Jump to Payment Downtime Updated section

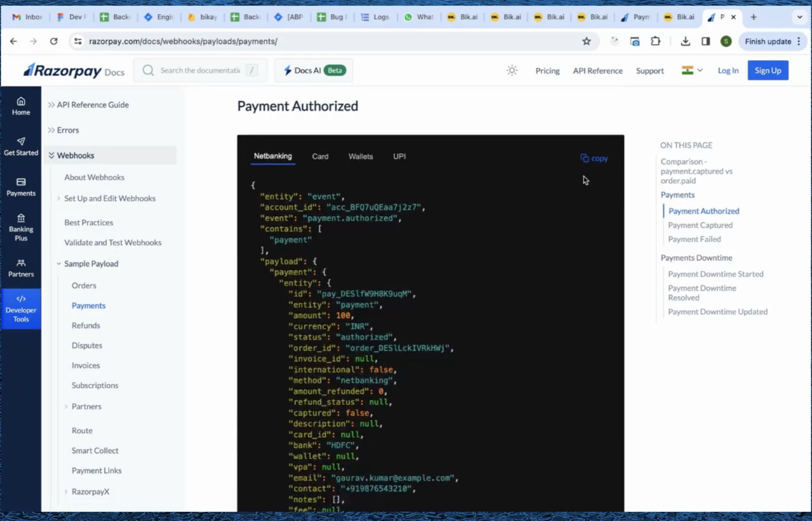tap(718, 312)
